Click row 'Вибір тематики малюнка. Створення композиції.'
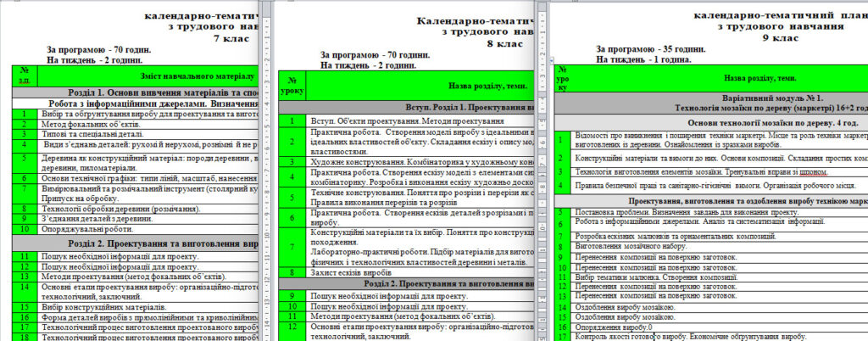The image size is (868, 341). click(711, 277)
